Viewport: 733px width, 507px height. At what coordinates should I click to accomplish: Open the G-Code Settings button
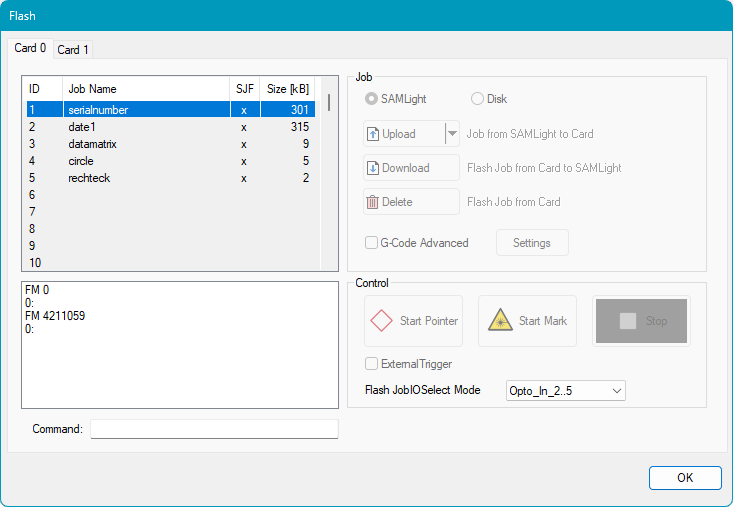coord(532,243)
